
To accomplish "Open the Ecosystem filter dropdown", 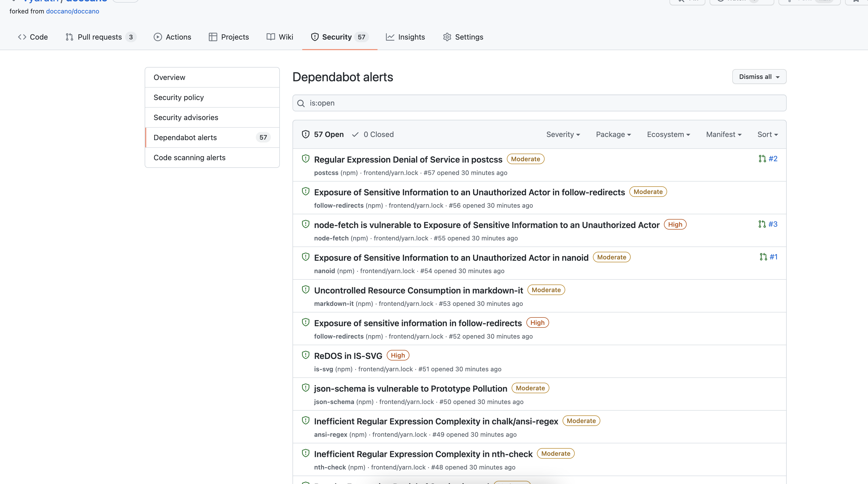I will click(668, 134).
